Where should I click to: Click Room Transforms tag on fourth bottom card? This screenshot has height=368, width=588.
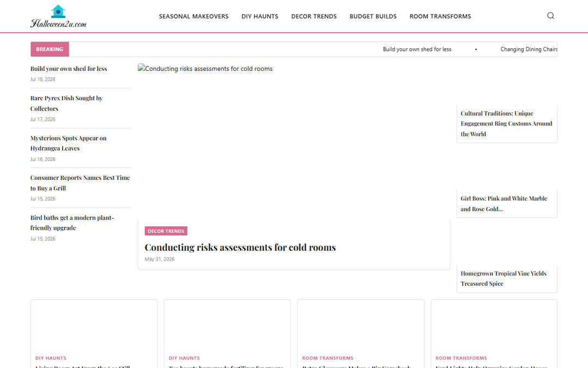461,358
